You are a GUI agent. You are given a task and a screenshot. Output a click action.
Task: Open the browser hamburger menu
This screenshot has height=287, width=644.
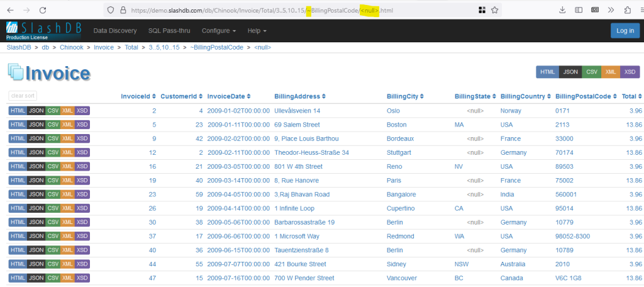point(641,10)
